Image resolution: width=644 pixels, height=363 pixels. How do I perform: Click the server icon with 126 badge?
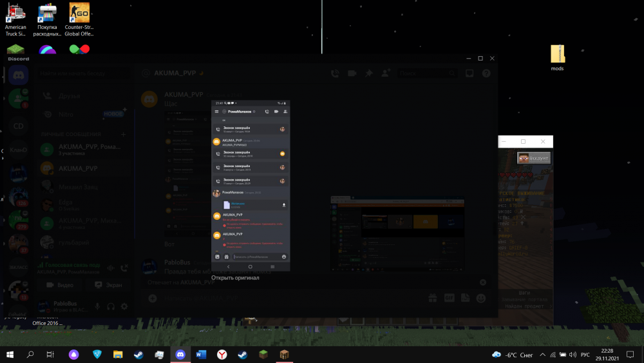(x=19, y=196)
